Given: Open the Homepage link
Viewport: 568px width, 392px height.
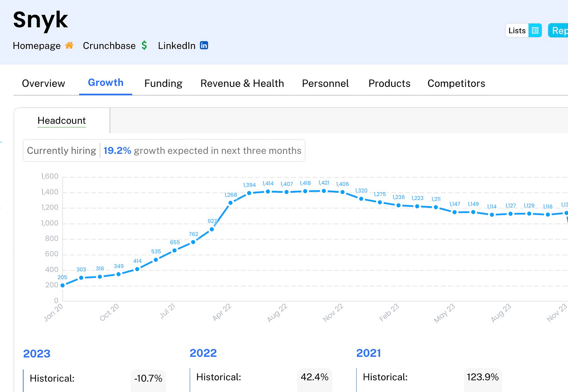Looking at the screenshot, I should pos(37,46).
